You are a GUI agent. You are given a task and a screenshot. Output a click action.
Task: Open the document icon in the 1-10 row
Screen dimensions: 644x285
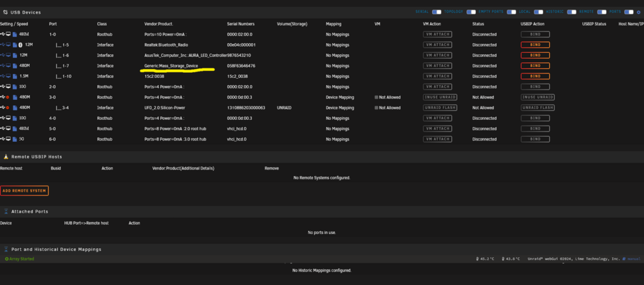[15, 77]
